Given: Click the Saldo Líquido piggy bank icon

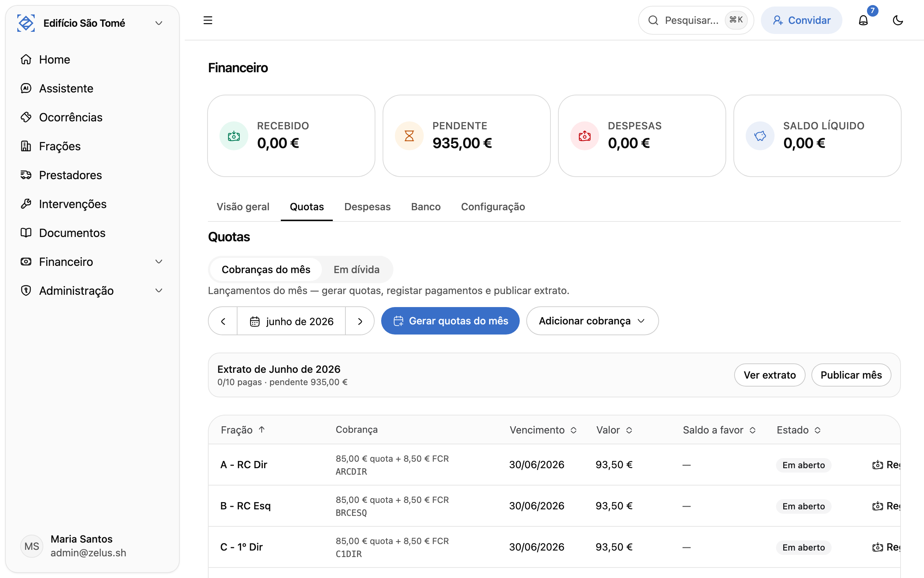Looking at the screenshot, I should [x=760, y=136].
